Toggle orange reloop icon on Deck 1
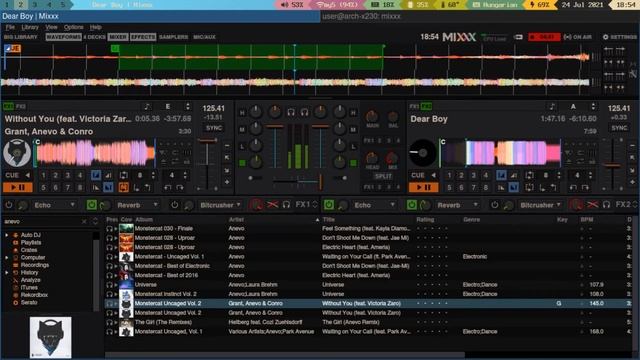The width and height of the screenshot is (640, 360). pyautogui.click(x=123, y=187)
